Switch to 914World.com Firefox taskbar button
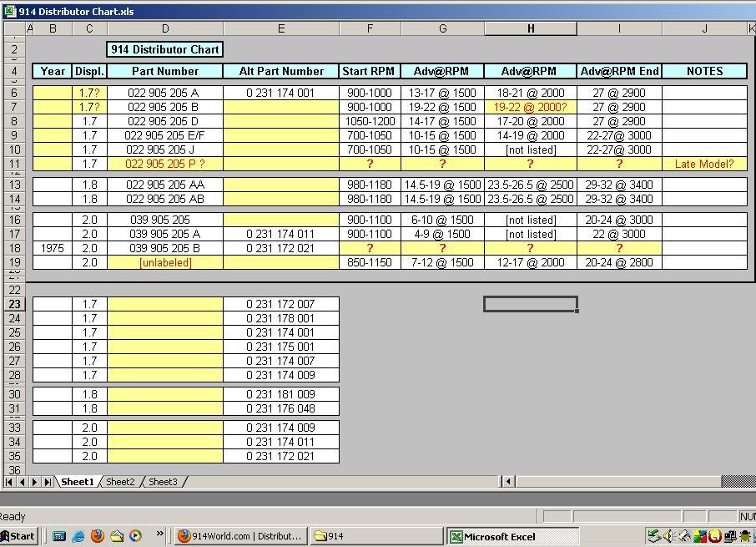756x547 pixels. (239, 536)
